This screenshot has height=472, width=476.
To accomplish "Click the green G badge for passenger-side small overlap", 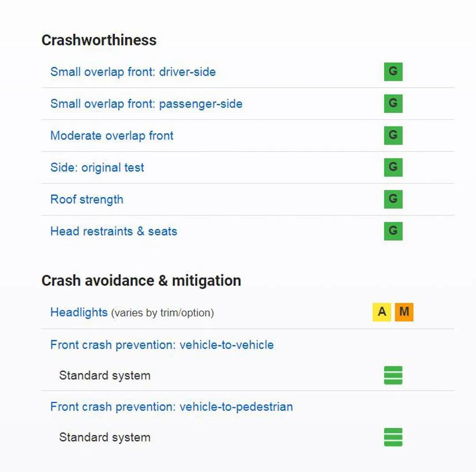I will point(393,104).
